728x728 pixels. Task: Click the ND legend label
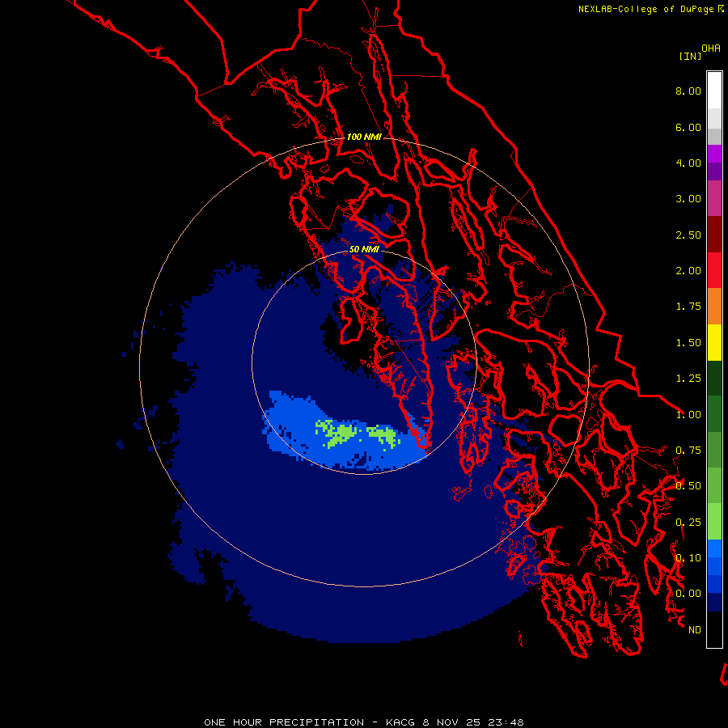tap(694, 630)
